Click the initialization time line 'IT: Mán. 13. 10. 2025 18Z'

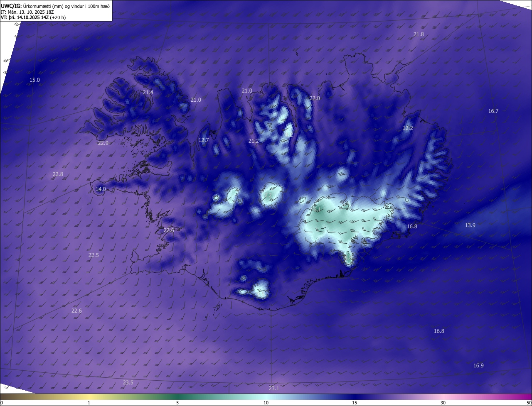(x=27, y=12)
